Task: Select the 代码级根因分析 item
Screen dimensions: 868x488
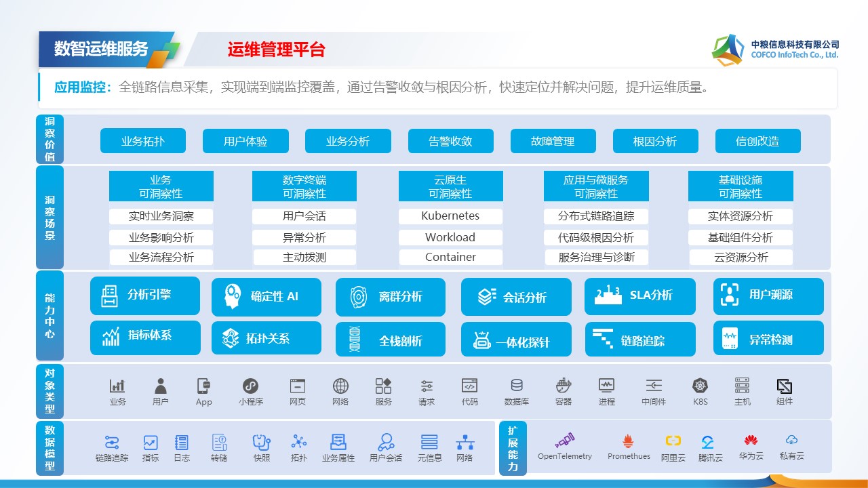Action: (x=596, y=238)
